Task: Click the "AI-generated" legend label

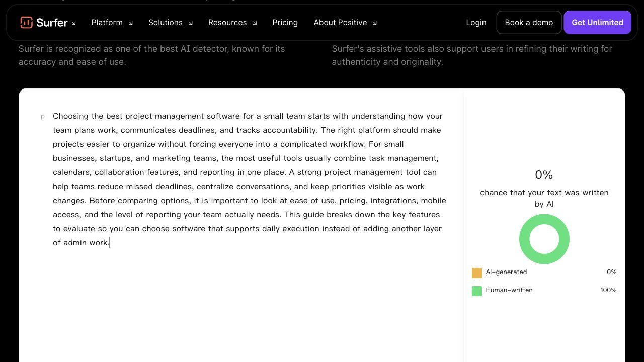Action: click(x=506, y=272)
